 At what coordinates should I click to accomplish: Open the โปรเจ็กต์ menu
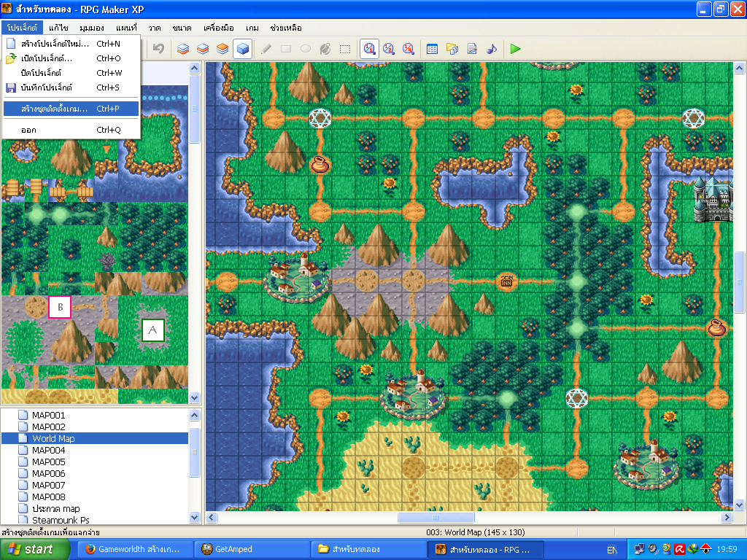coord(22,28)
